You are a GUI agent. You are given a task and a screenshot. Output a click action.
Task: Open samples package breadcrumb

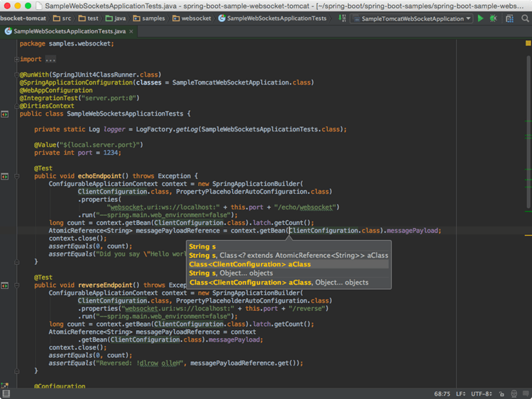tap(149, 18)
